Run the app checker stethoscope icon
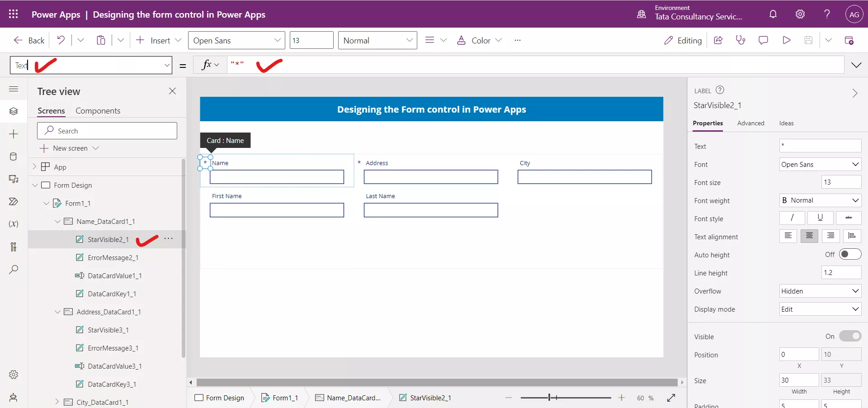Screen dimensions: 868x408 click(x=741, y=40)
